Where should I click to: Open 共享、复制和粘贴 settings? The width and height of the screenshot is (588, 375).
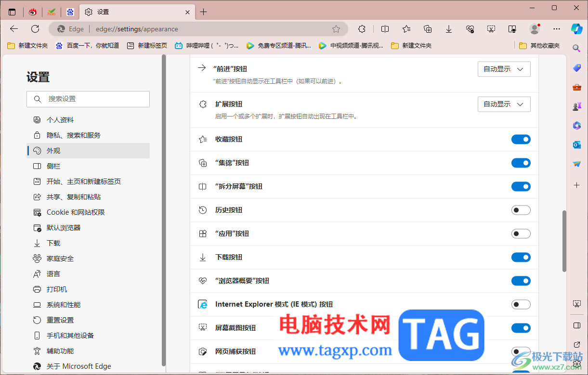tap(88, 197)
